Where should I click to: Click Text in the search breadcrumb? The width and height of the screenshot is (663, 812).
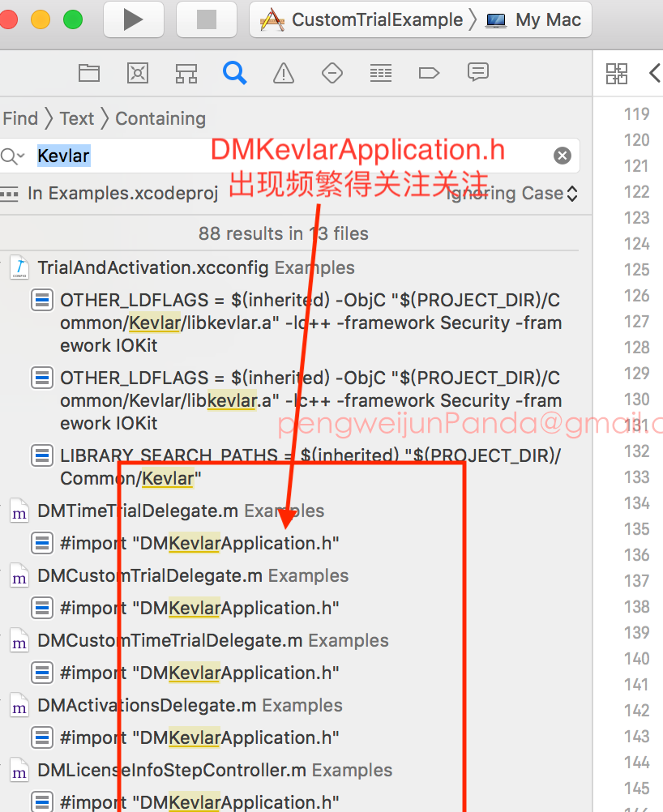[x=77, y=118]
